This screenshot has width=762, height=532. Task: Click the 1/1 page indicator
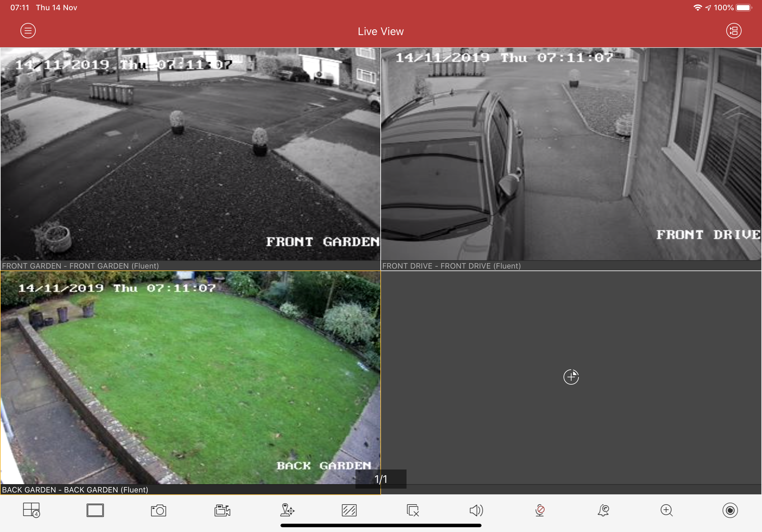[x=381, y=479]
